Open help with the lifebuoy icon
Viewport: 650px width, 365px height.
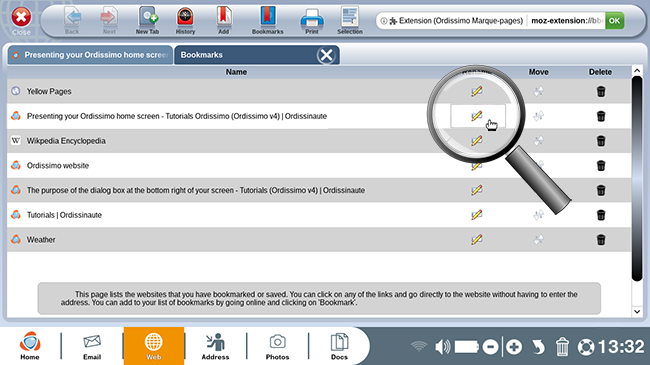click(586, 347)
